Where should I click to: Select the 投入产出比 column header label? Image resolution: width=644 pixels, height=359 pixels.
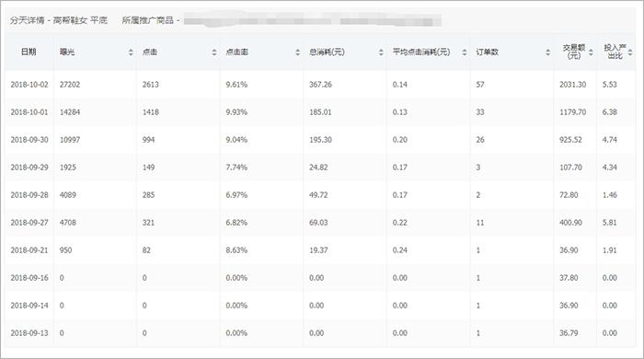pos(615,52)
